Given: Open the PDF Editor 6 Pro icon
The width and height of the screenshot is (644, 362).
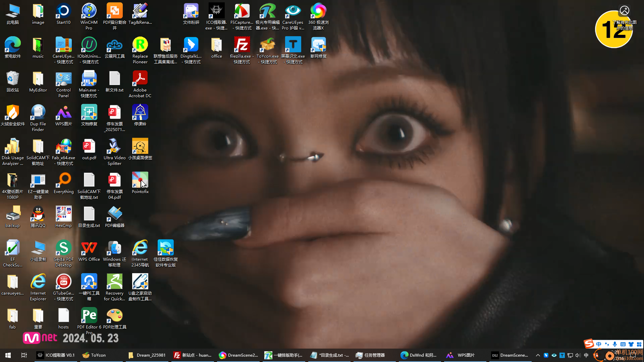Looking at the screenshot, I should click(x=89, y=321).
